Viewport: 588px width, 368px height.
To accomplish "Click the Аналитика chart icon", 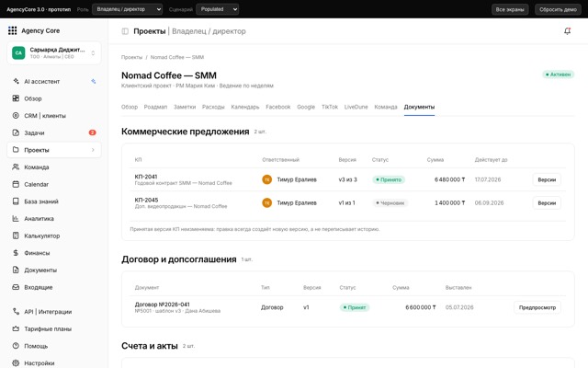I will (16, 219).
